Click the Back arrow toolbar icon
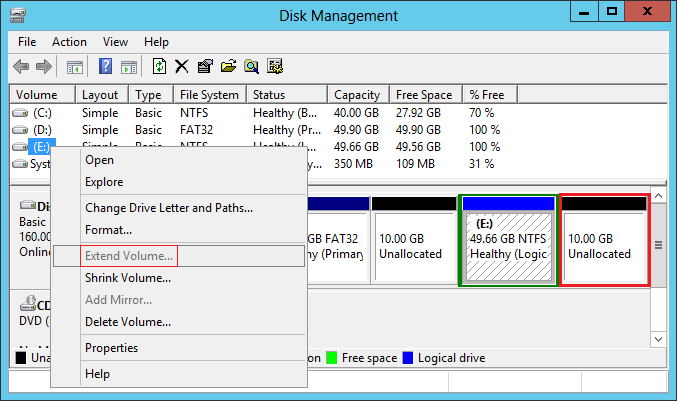Viewport: 677px width, 401px height. [21, 67]
